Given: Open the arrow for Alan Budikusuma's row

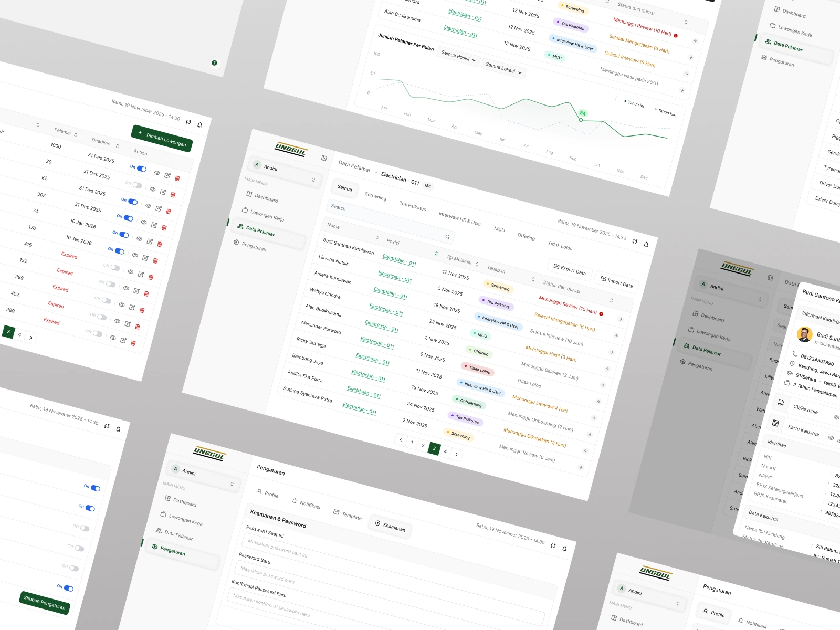Looking at the screenshot, I should (603, 385).
